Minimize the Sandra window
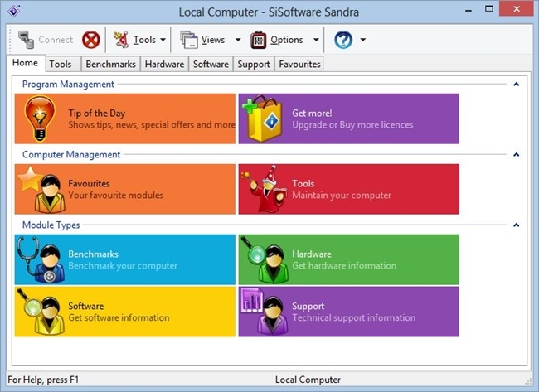The width and height of the screenshot is (539, 392). click(x=469, y=10)
